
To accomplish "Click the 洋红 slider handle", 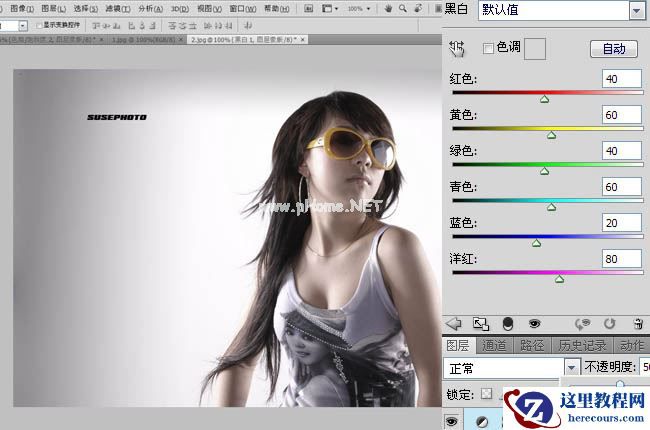I will tap(559, 279).
